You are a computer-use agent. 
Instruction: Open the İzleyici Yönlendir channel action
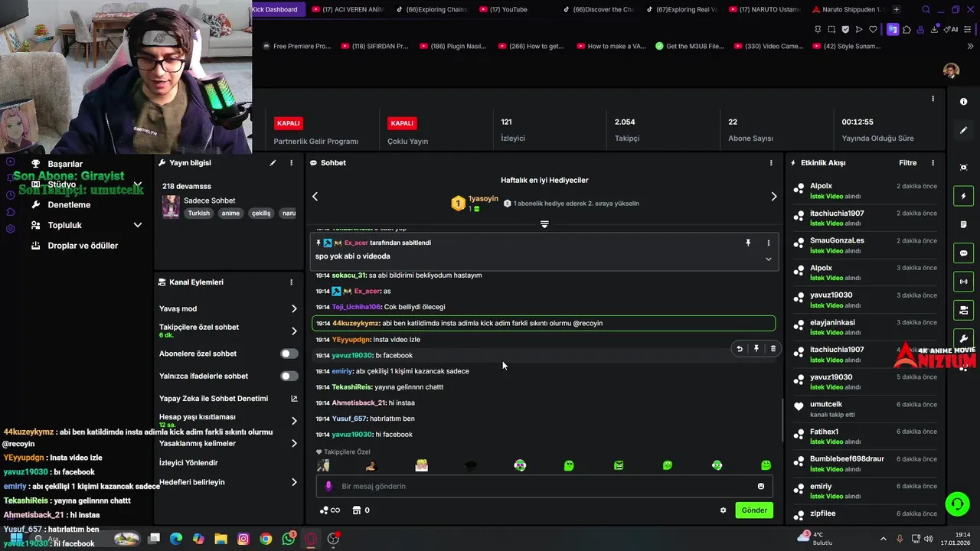point(188,463)
